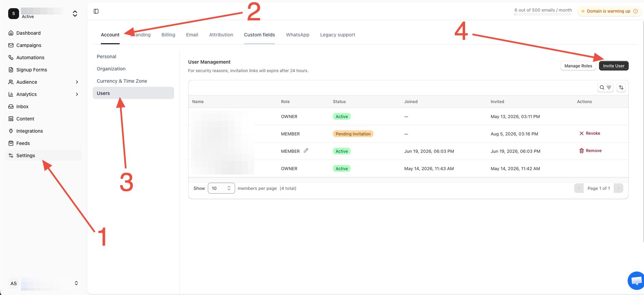Switch to the Email tab
The image size is (644, 295).
point(192,35)
